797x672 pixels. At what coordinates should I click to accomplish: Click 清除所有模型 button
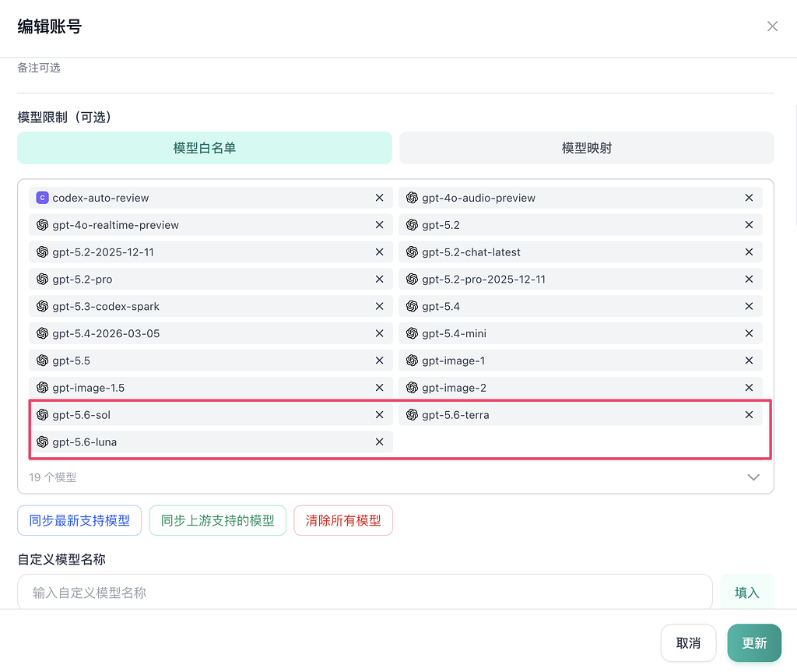(x=343, y=520)
